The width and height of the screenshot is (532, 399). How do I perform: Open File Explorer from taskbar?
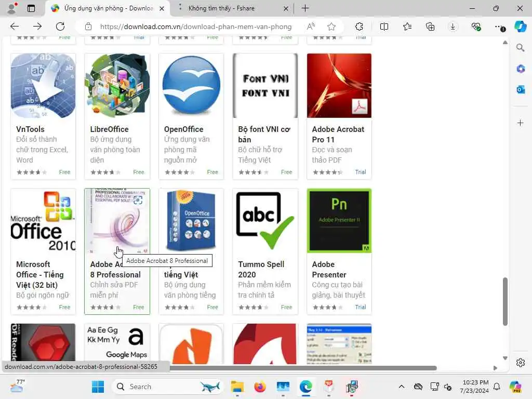point(237,387)
